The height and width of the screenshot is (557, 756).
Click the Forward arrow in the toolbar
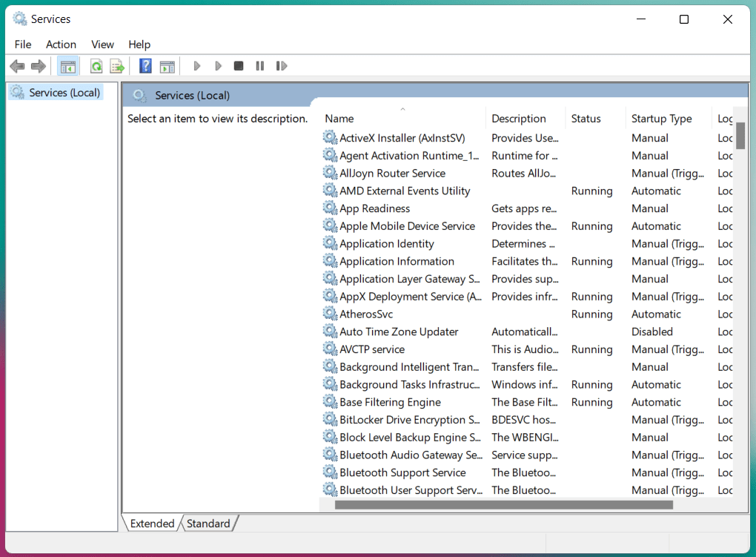[39, 66]
